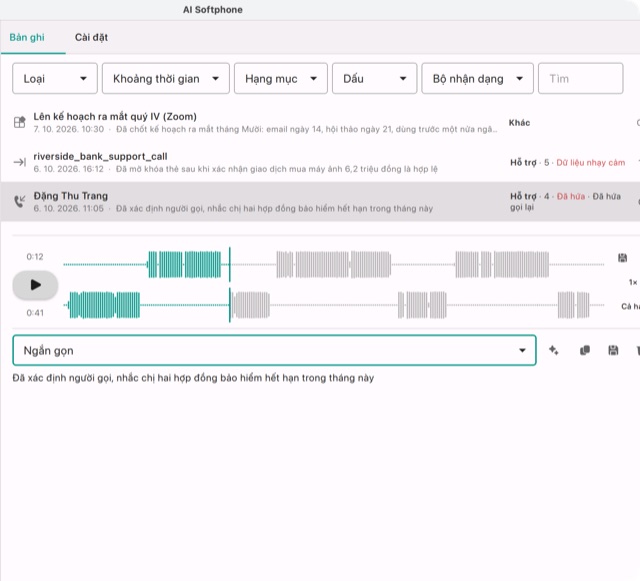Screen dimensions: 640x581
Task: Click the meeting icon beside Lên kế hoạch row
Action: pos(20,122)
